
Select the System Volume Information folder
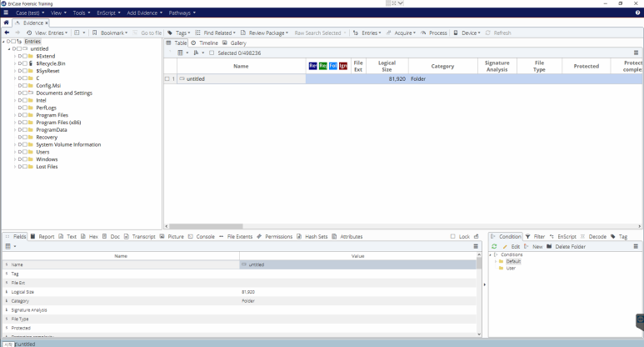pyautogui.click(x=68, y=144)
